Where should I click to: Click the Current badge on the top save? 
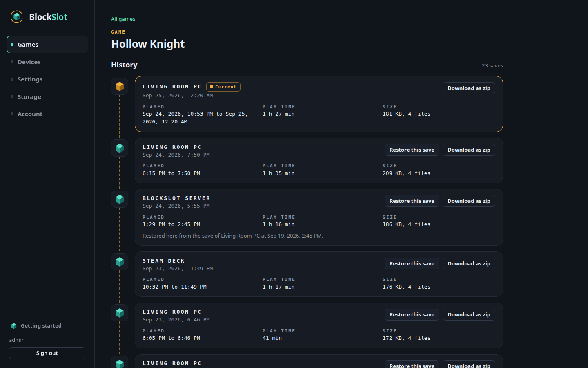[x=223, y=87]
